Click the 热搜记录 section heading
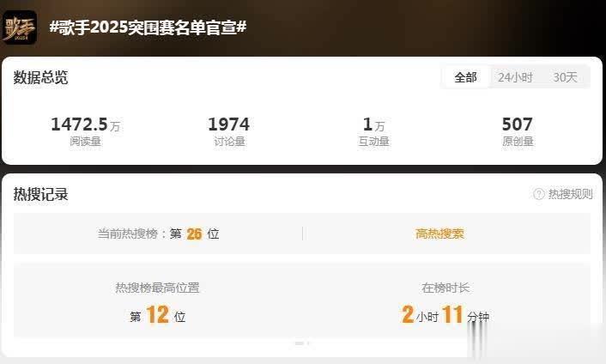 click(x=40, y=194)
